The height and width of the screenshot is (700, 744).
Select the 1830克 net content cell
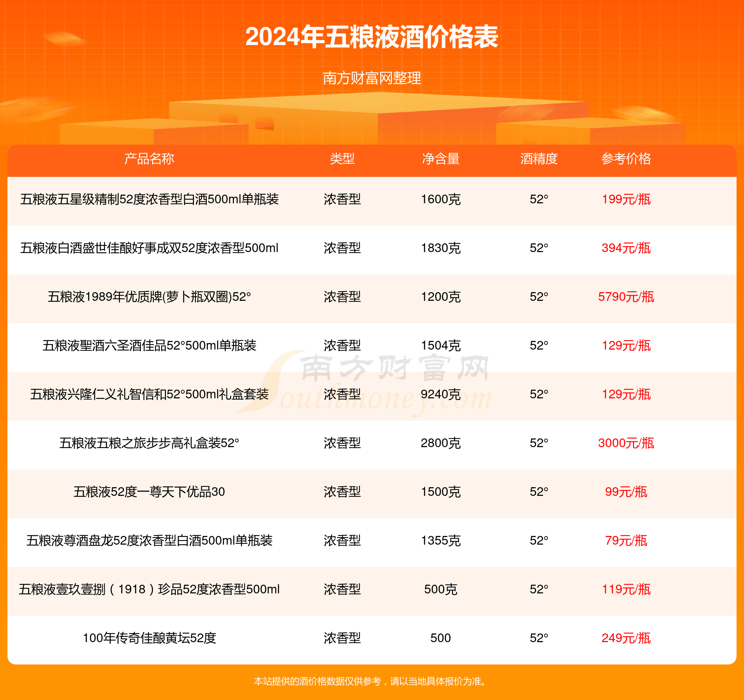point(441,248)
